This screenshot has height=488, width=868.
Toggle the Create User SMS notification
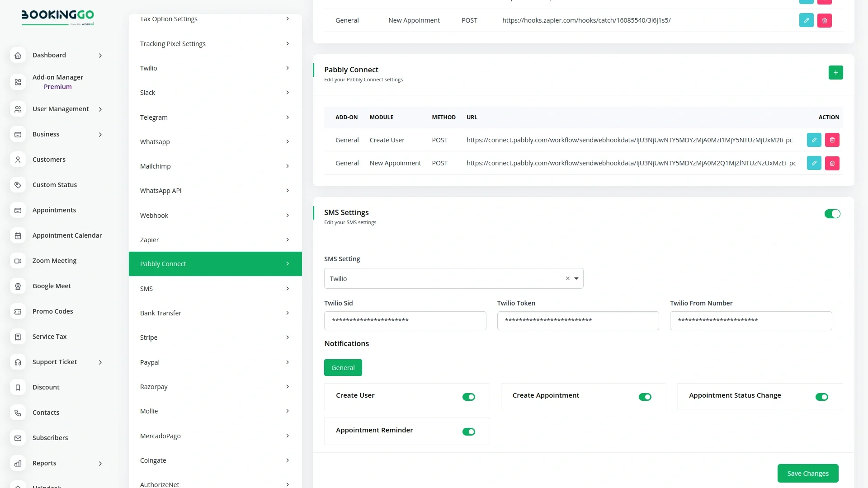(468, 397)
